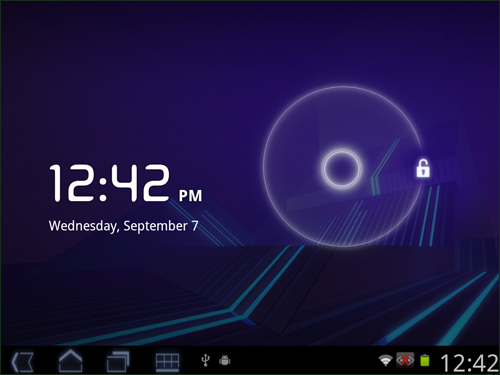The width and height of the screenshot is (500, 375).
Task: Open the status bar clock 12:42
Action: [469, 363]
